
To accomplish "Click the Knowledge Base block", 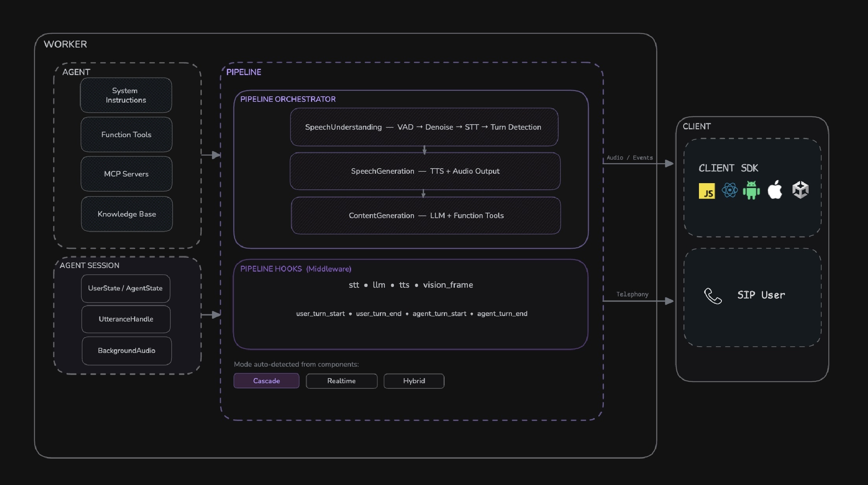I will click(x=127, y=214).
